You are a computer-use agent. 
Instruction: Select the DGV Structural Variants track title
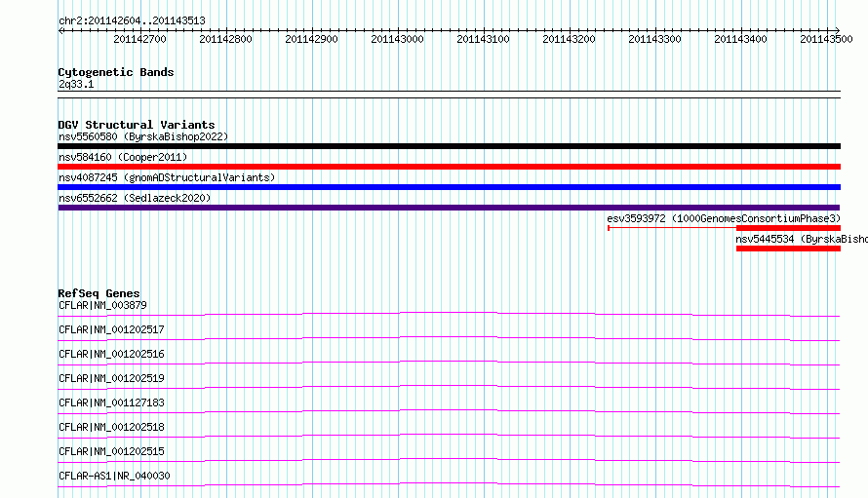(137, 125)
